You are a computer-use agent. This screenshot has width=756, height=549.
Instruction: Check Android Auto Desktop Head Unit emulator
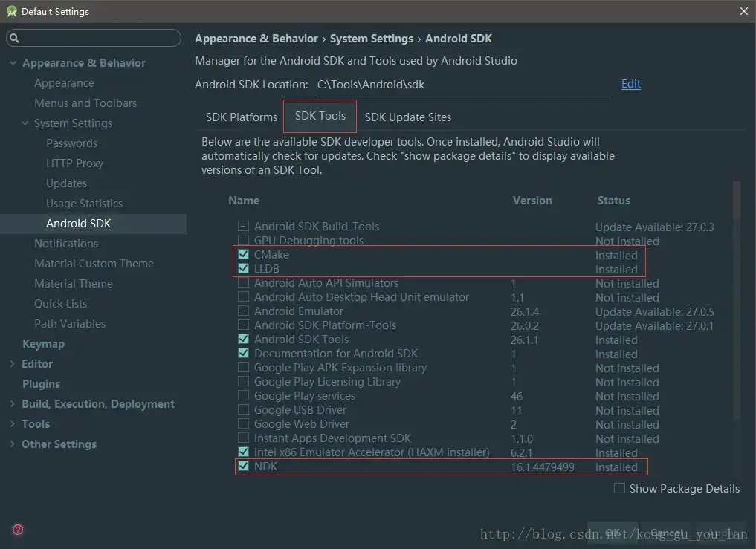(244, 296)
